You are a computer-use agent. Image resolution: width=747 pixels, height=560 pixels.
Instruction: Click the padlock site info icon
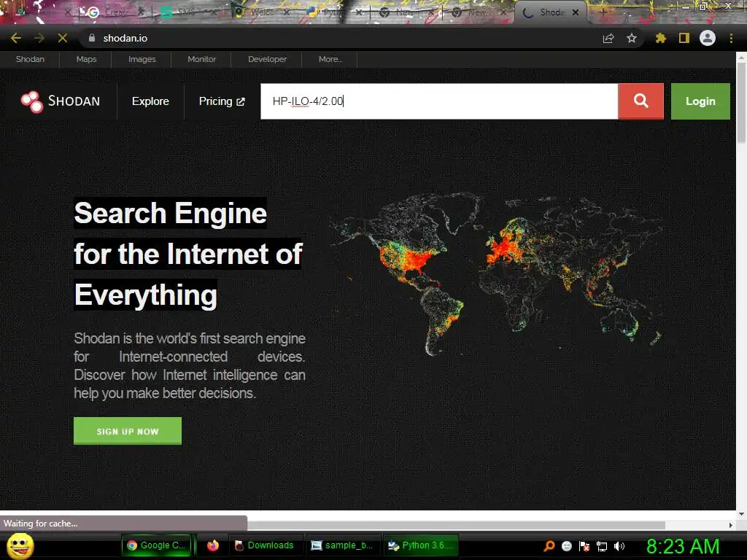92,38
